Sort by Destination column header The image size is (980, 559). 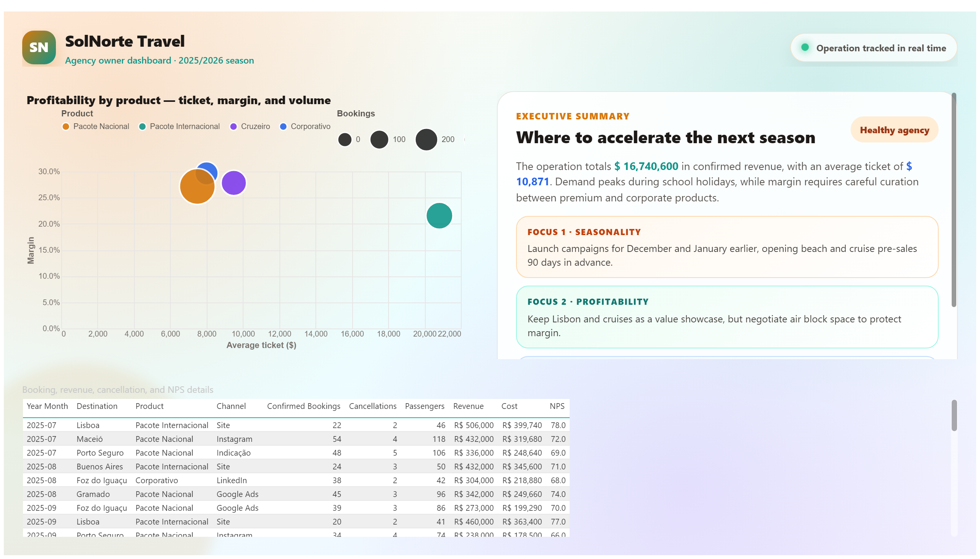tap(97, 406)
